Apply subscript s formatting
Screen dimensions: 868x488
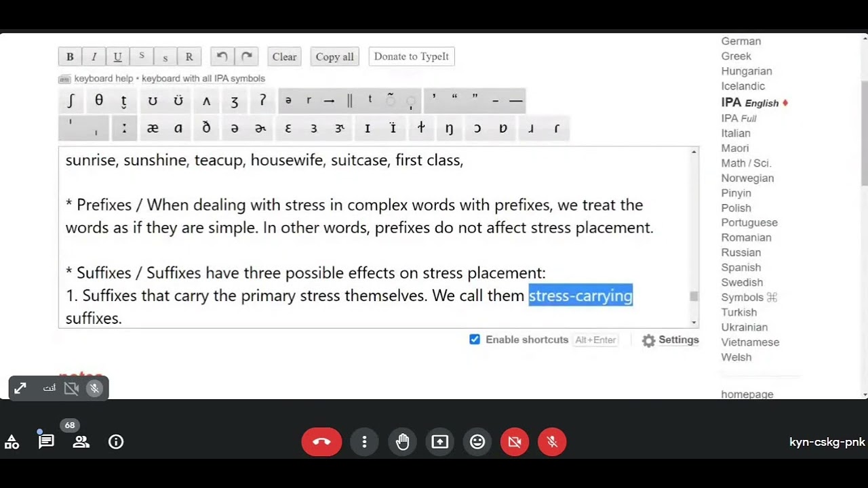165,56
